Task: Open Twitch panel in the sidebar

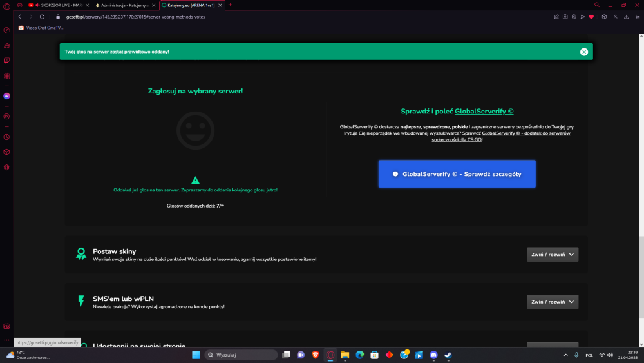Action: (6, 61)
